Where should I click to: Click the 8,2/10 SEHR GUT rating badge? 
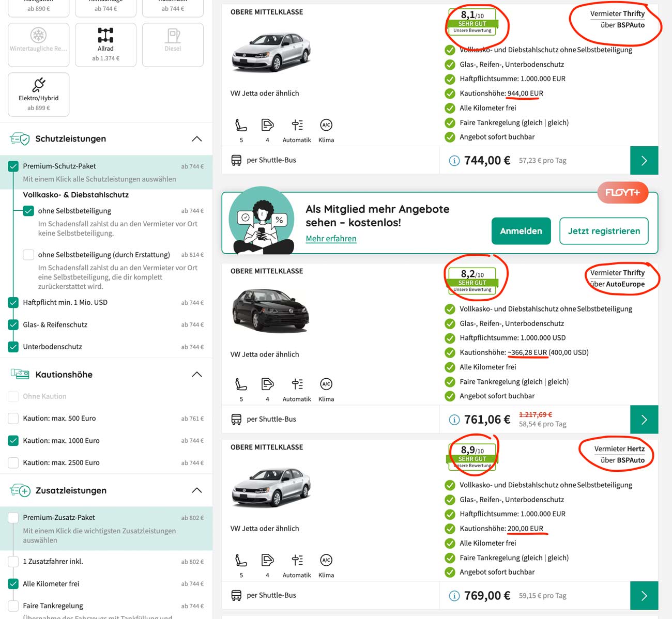(472, 281)
